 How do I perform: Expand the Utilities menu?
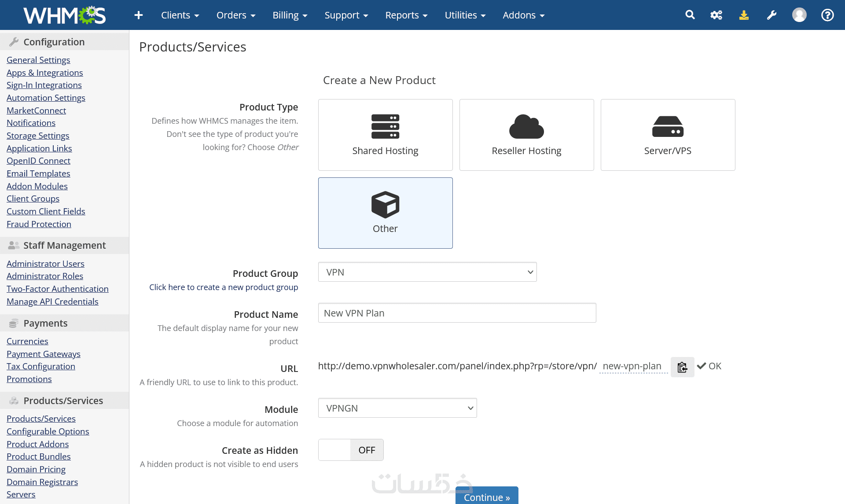pos(465,15)
